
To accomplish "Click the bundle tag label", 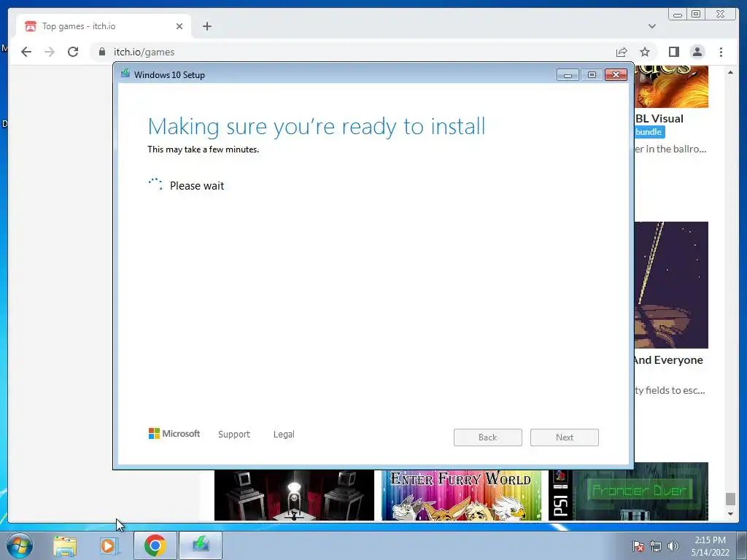I will [649, 132].
